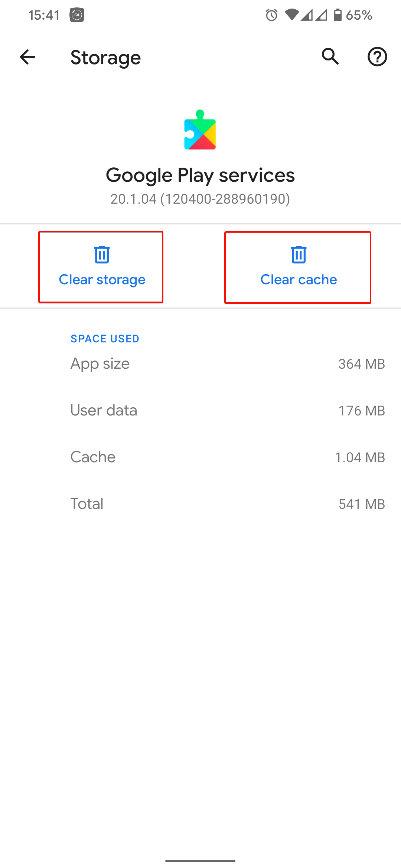Tap the bottom navigation gesture bar

[200, 861]
